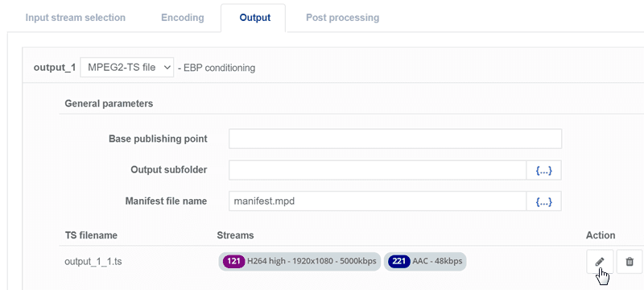
Task: Open the MPEG2-TS file output type dropdown
Action: pos(127,68)
